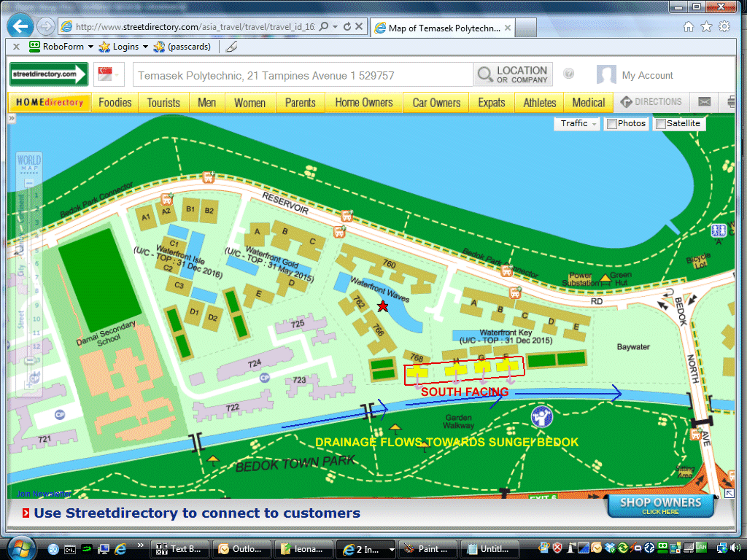Viewport: 747px width, 560px height.
Task: Stop page loading with the address bar X
Action: click(x=359, y=27)
